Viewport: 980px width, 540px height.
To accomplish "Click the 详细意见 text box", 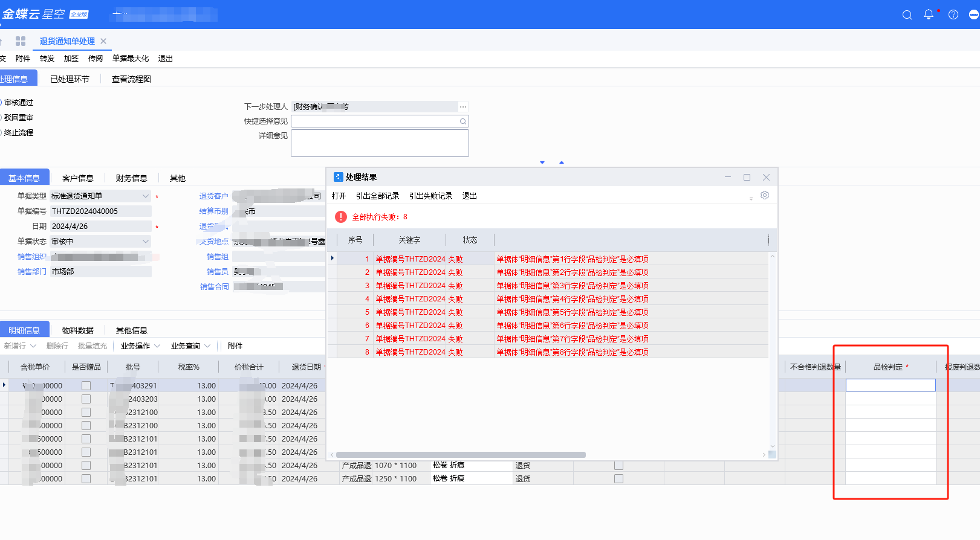I will [380, 143].
